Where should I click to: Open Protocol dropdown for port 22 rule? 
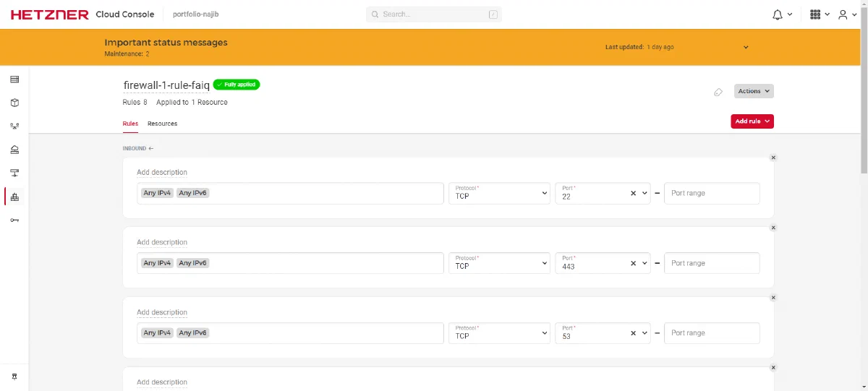(499, 193)
